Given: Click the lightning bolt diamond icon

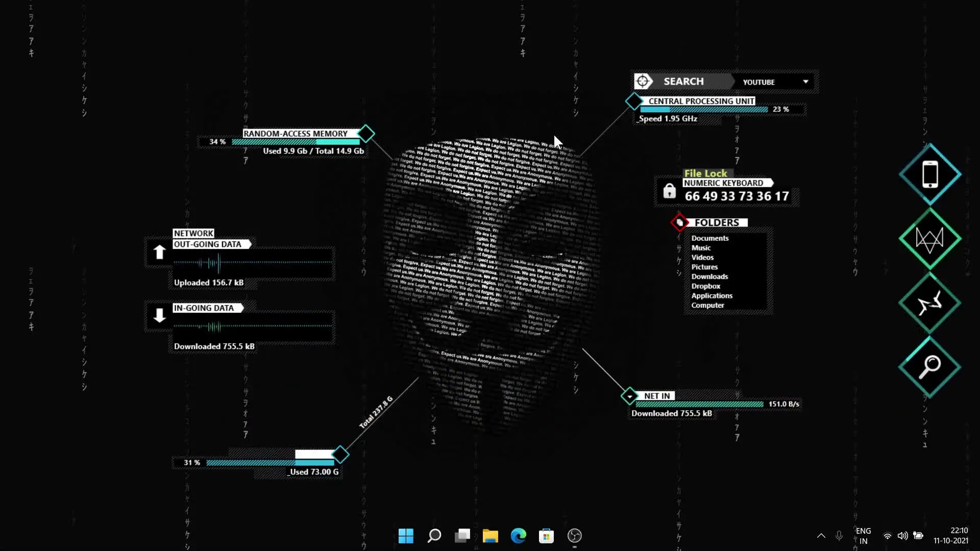Looking at the screenshot, I should pos(930,303).
